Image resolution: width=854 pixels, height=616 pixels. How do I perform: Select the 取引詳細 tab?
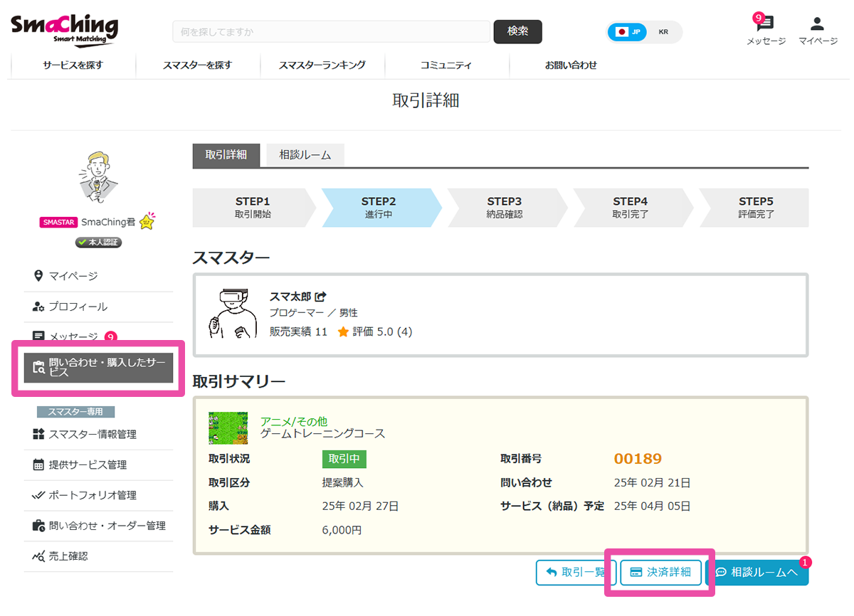226,155
